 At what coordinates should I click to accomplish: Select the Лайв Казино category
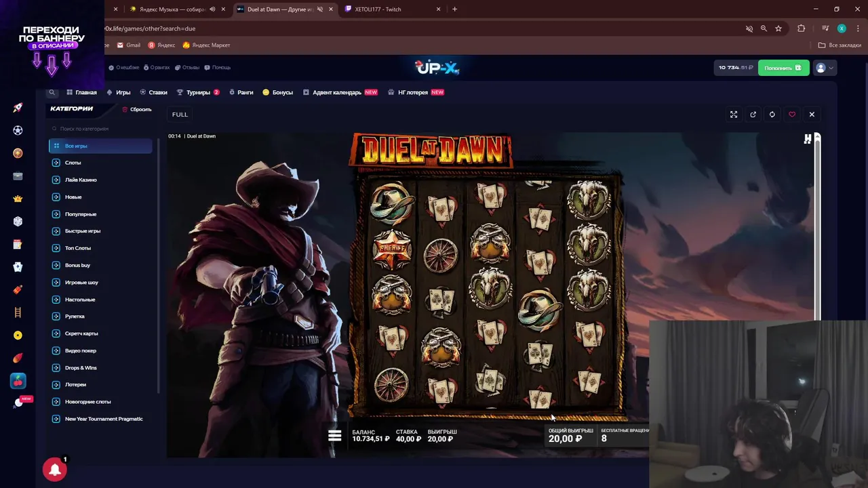click(100, 180)
